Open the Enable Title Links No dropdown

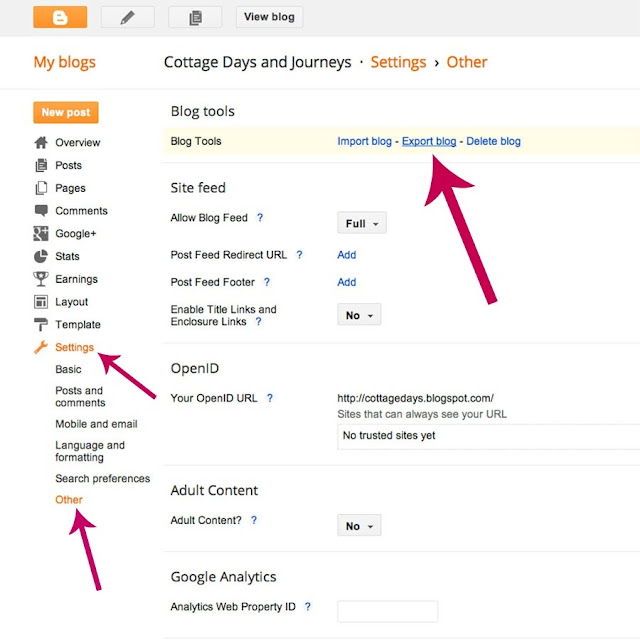pyautogui.click(x=359, y=315)
